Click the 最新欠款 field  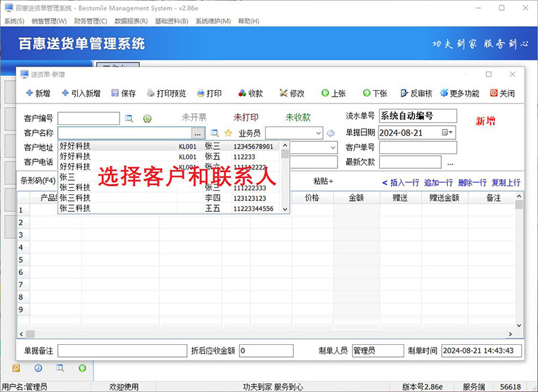point(410,162)
